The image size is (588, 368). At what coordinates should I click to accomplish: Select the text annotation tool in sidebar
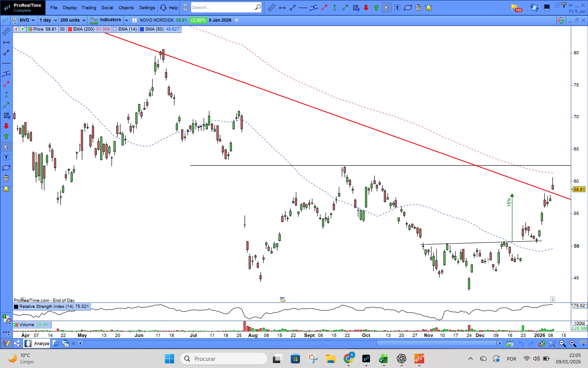[x=6, y=157]
